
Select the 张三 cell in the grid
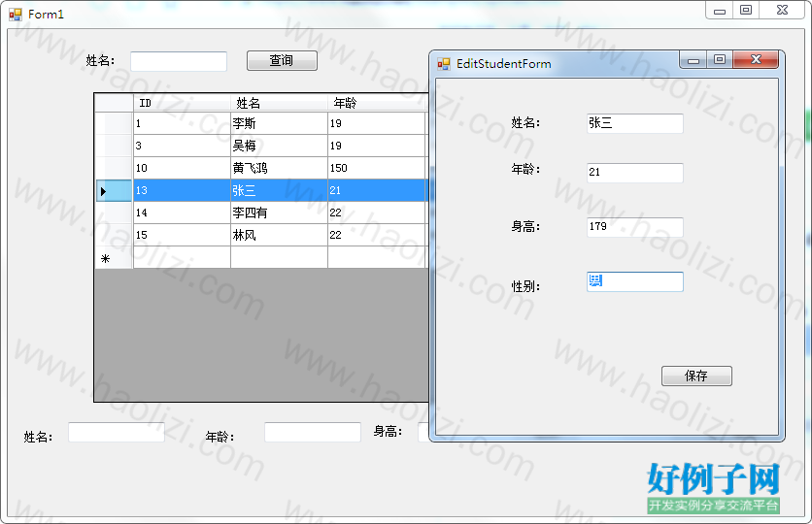click(279, 190)
